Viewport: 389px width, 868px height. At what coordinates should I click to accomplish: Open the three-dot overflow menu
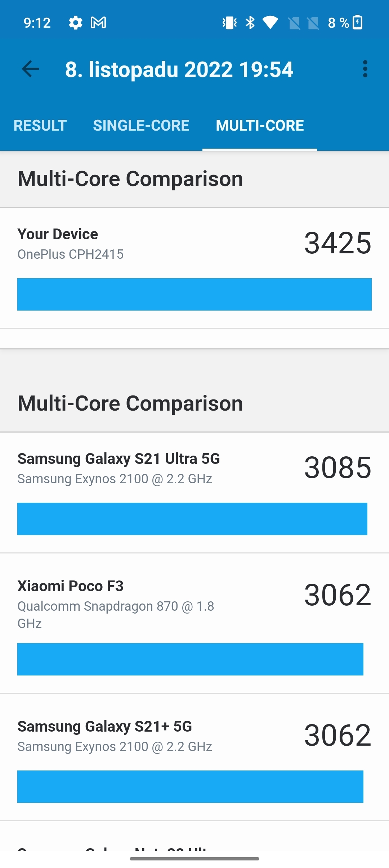[365, 69]
